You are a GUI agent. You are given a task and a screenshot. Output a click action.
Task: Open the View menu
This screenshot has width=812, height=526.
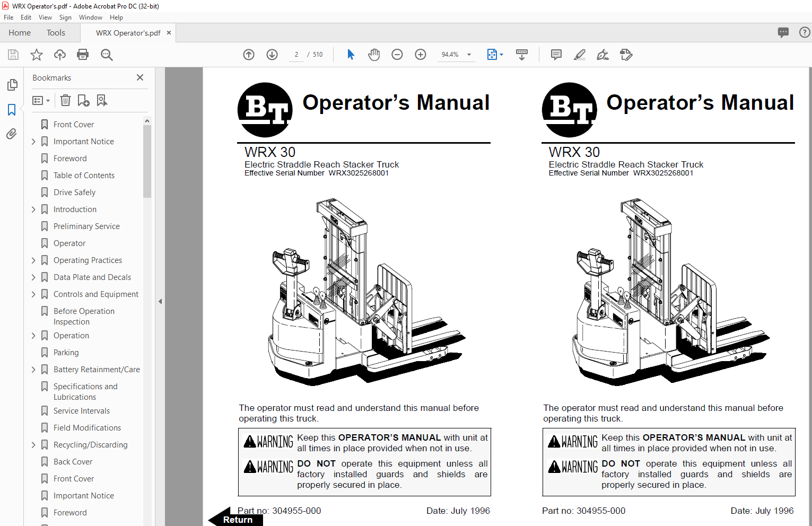[45, 17]
